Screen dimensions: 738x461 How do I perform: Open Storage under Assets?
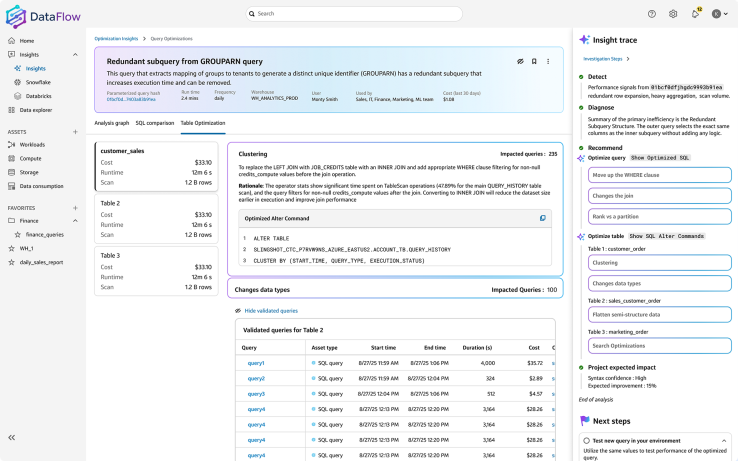point(29,172)
